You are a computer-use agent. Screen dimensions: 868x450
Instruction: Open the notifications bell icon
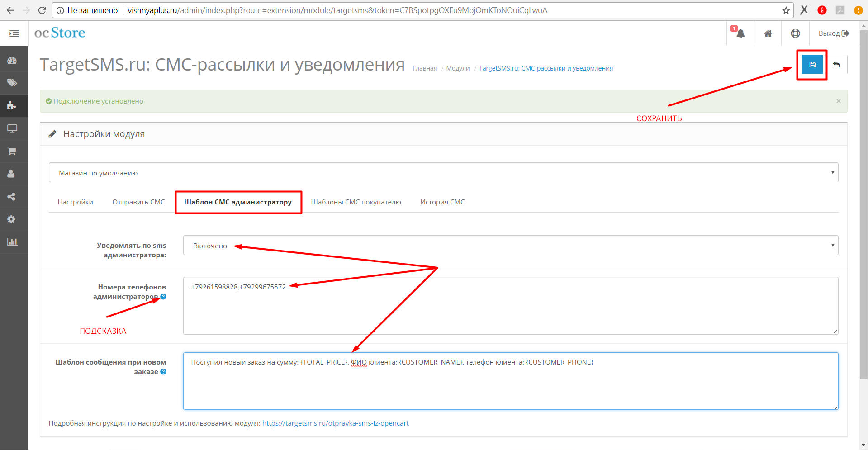[740, 33]
